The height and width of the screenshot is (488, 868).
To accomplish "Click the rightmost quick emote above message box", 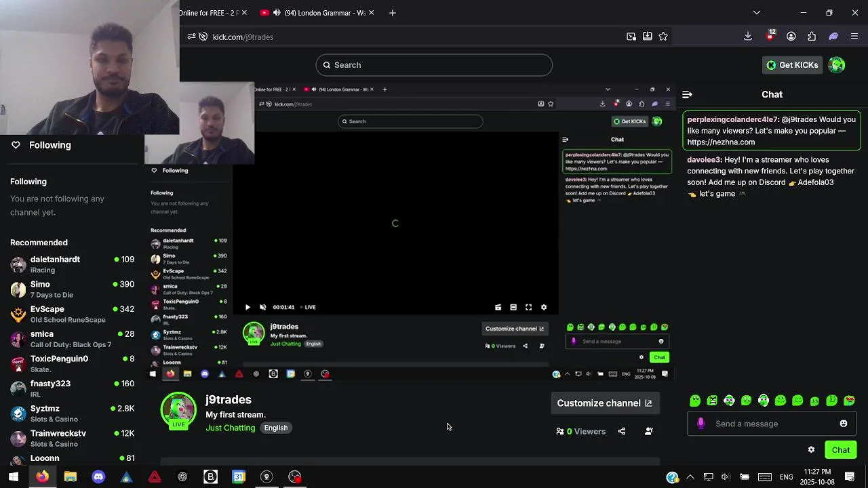I will click(x=849, y=401).
